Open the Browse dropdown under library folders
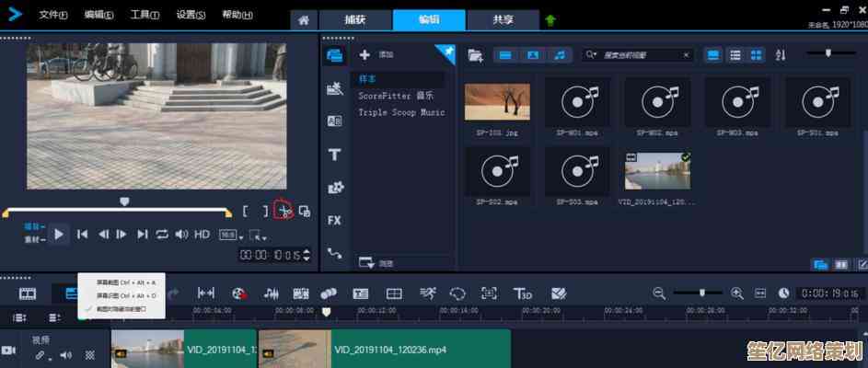This screenshot has height=368, width=868. (377, 263)
